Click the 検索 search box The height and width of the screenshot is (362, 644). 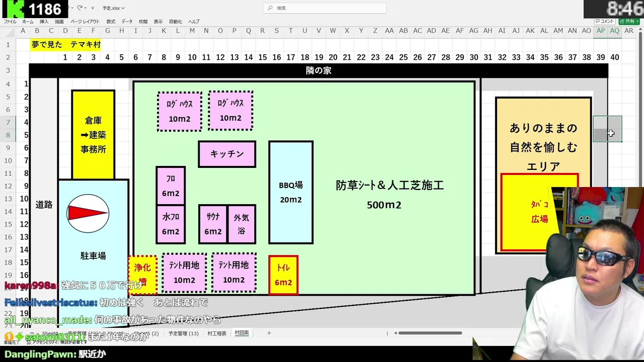tap(325, 8)
